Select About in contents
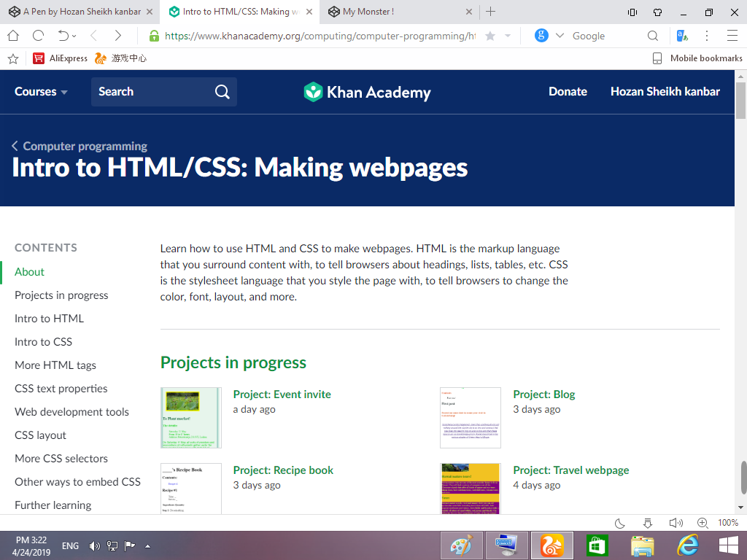 pos(29,272)
